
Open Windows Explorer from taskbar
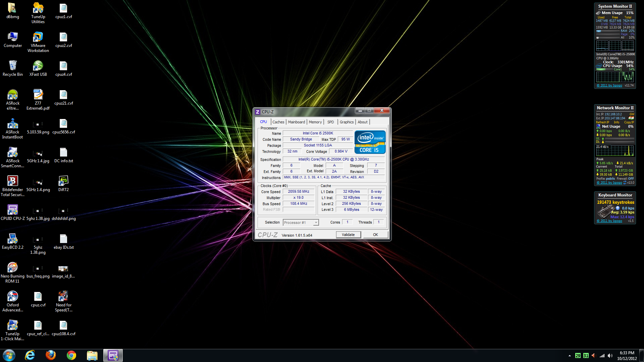point(92,355)
